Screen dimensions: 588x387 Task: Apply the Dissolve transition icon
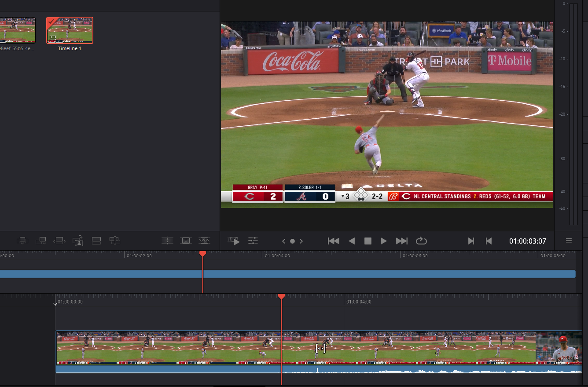(x=186, y=241)
